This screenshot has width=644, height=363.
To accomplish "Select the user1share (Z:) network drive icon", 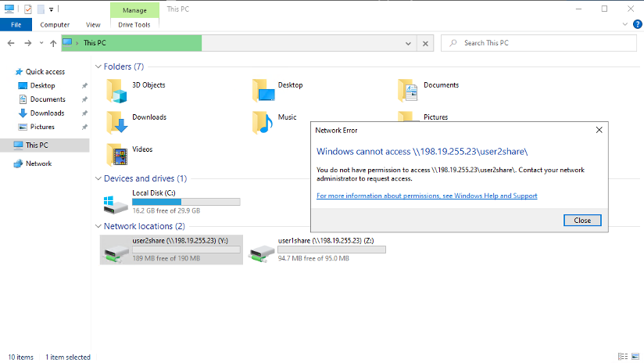I will click(262, 253).
